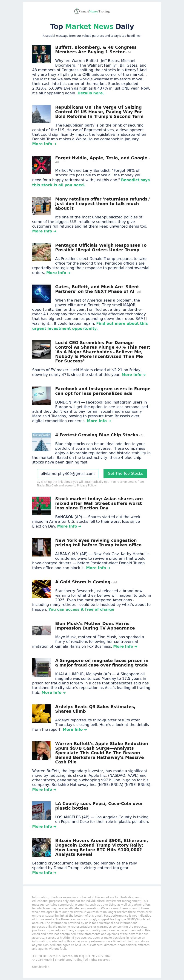Open the Buffett and Congress members thumbnail
This screenshot has height=980, width=184.
tap(41, 54)
